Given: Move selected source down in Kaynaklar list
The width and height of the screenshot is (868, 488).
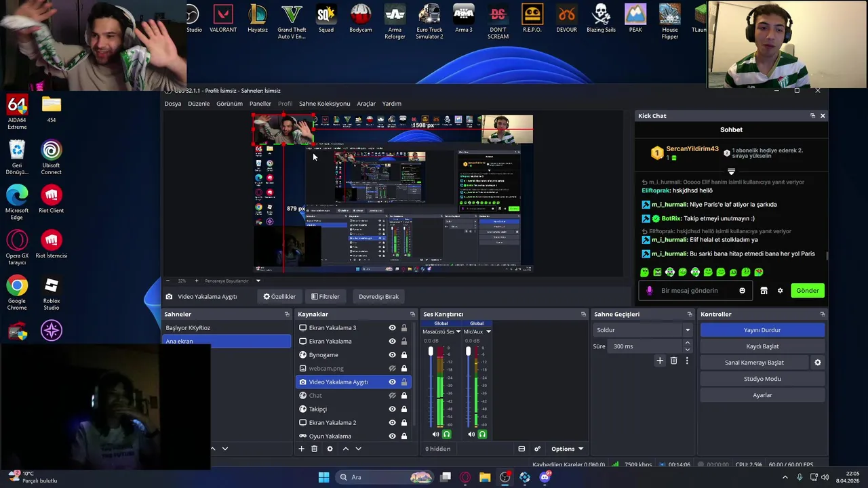Looking at the screenshot, I should tap(359, 449).
